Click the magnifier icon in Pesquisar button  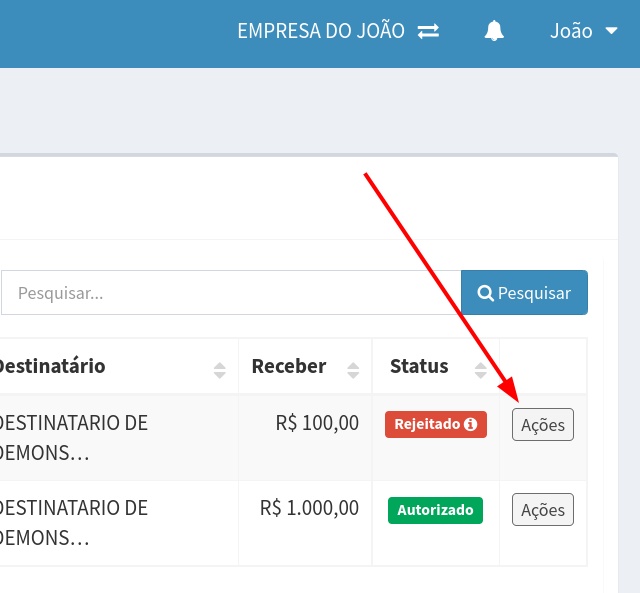point(486,293)
